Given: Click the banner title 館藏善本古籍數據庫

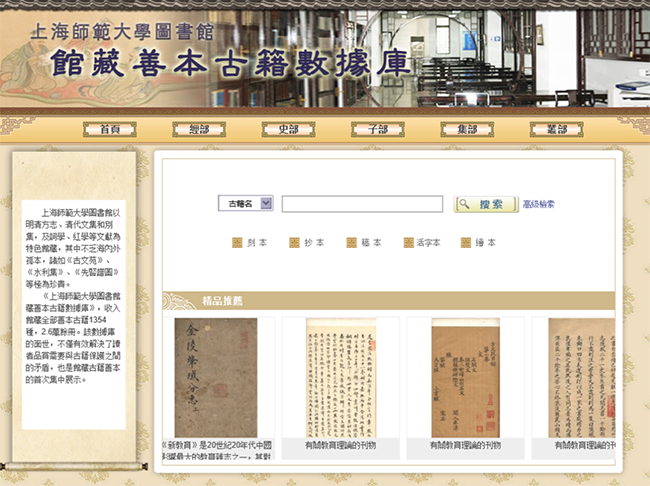Looking at the screenshot, I should (230, 63).
